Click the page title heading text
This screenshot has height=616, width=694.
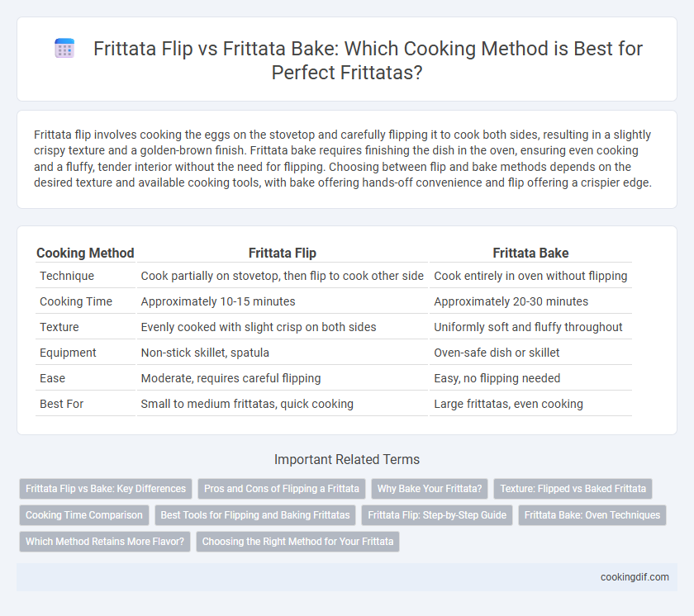tap(368, 60)
